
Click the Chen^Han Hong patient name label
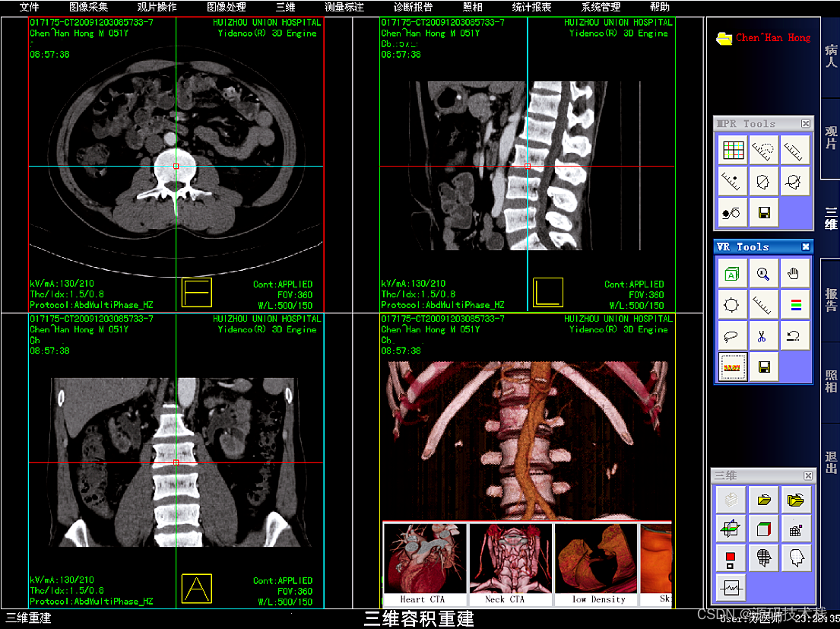pyautogui.click(x=772, y=38)
